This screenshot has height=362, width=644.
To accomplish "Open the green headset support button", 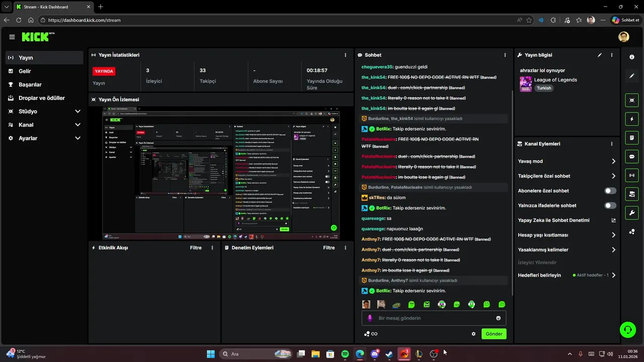I will tap(628, 330).
